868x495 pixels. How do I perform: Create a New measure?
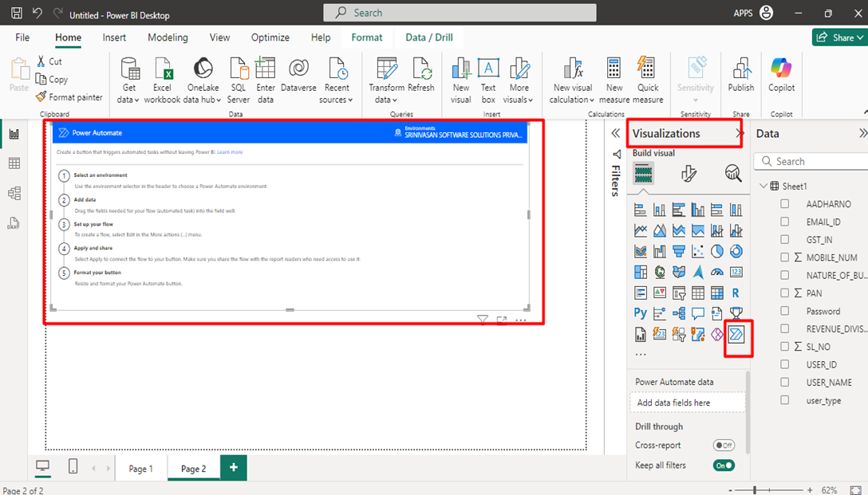(614, 81)
